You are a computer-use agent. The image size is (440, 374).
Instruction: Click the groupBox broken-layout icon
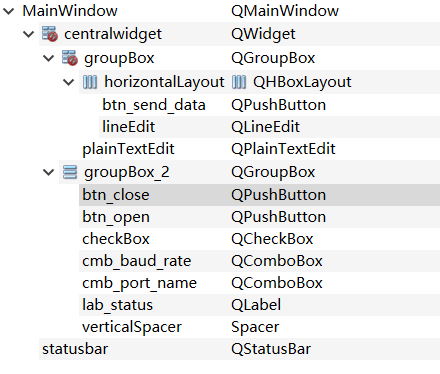tap(70, 58)
